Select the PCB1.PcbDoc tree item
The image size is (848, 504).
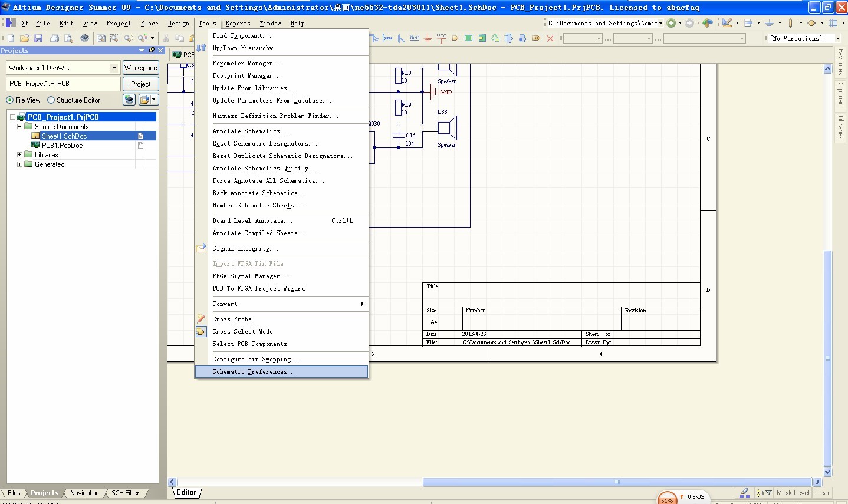[x=62, y=146]
